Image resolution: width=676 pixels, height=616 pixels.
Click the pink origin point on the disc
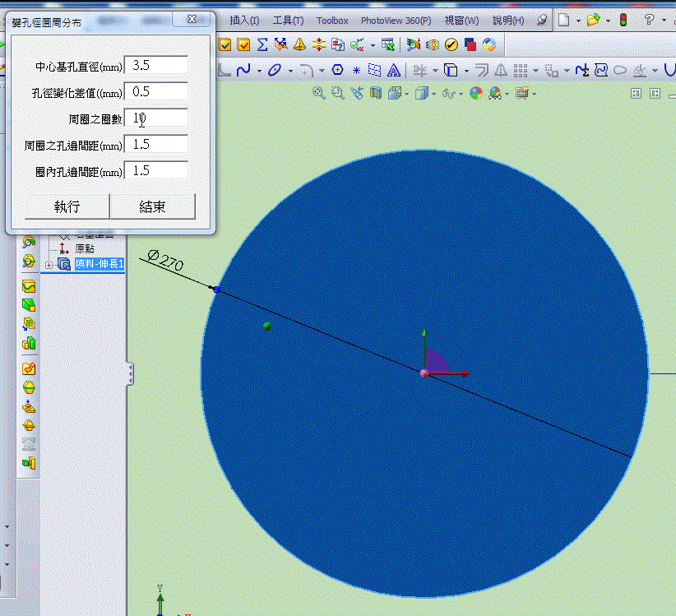pyautogui.click(x=424, y=373)
